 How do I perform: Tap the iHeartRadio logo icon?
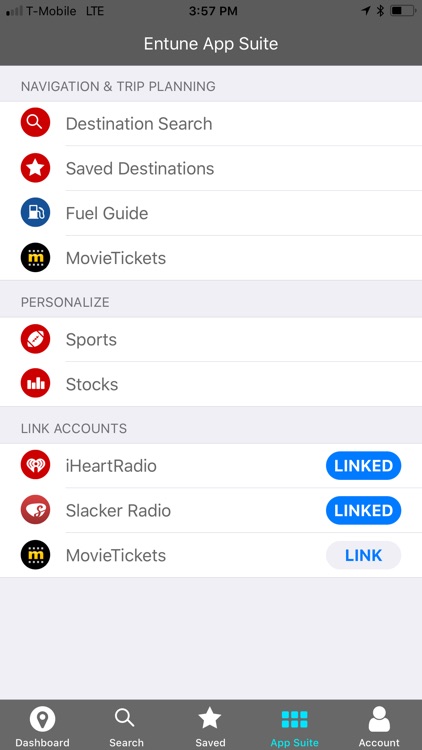(x=35, y=465)
